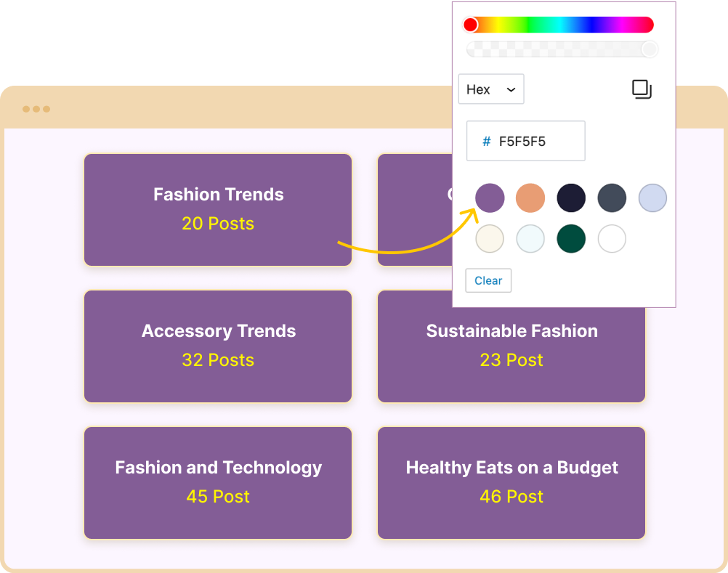
Task: Open the Accessory Trends category card
Action: pyautogui.click(x=218, y=346)
